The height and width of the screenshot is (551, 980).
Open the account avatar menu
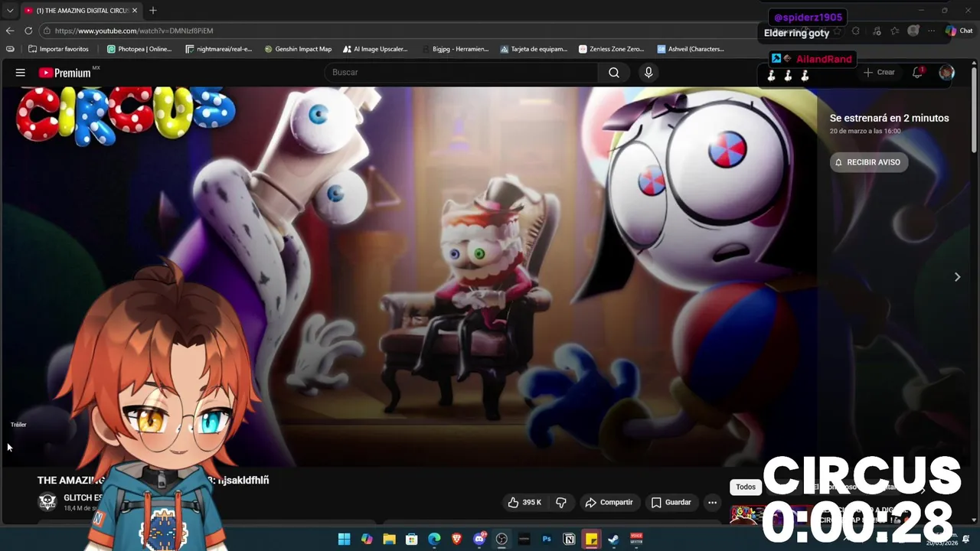tap(946, 73)
